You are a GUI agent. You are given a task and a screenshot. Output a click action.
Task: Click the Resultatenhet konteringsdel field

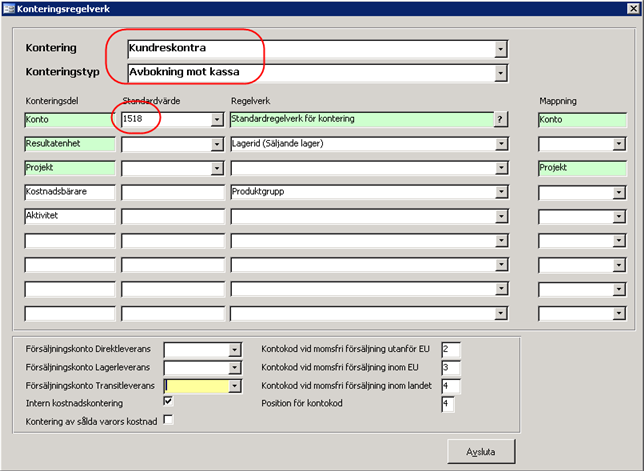tap(70, 144)
